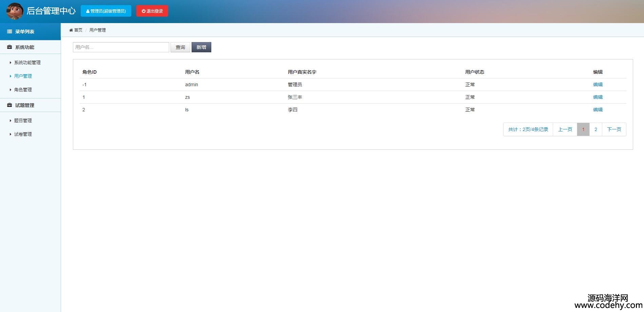The image size is (644, 312).
Task: Click the 后台管理中心 title
Action: pos(51,11)
